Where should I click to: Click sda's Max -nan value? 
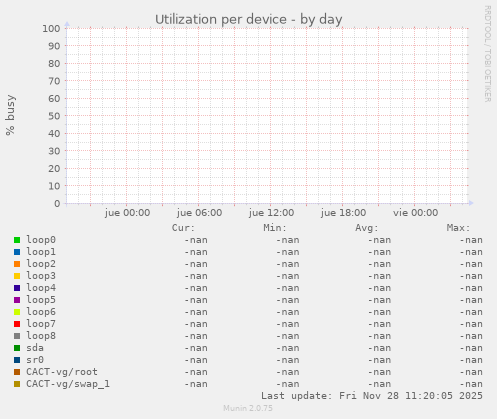[x=471, y=348]
